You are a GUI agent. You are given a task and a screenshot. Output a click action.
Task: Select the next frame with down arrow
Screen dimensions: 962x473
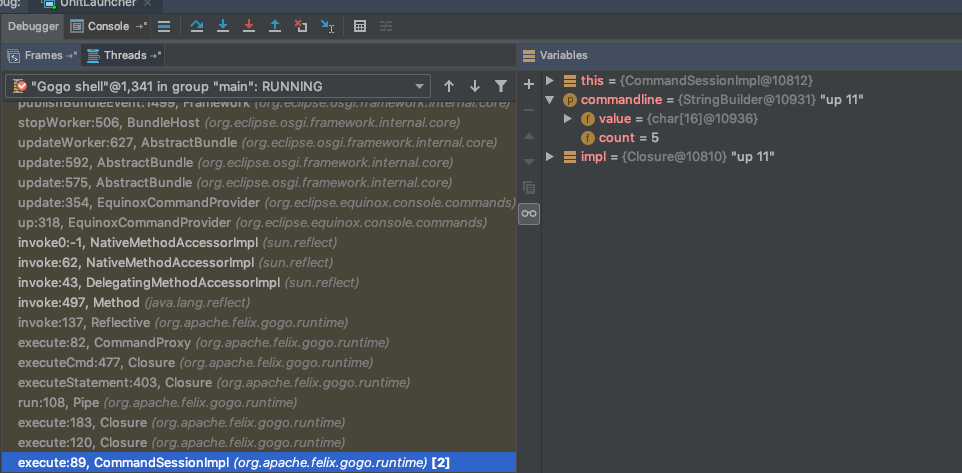pyautogui.click(x=475, y=87)
